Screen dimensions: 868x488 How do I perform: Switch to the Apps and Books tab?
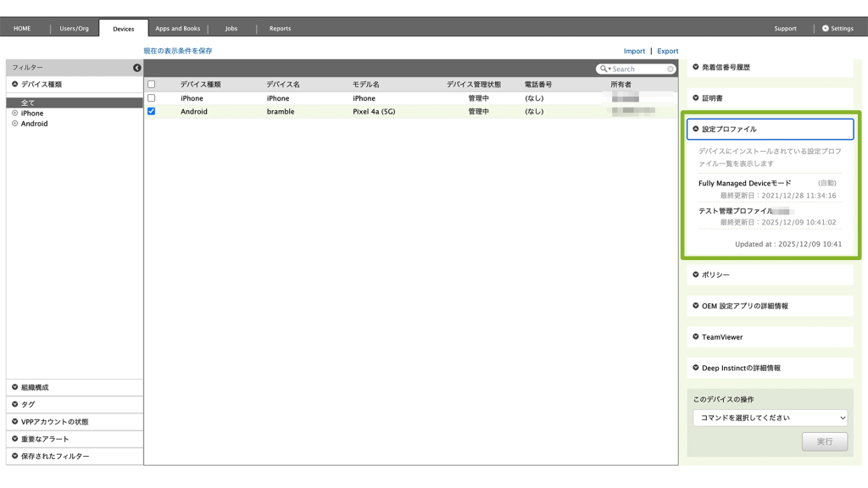(x=177, y=28)
